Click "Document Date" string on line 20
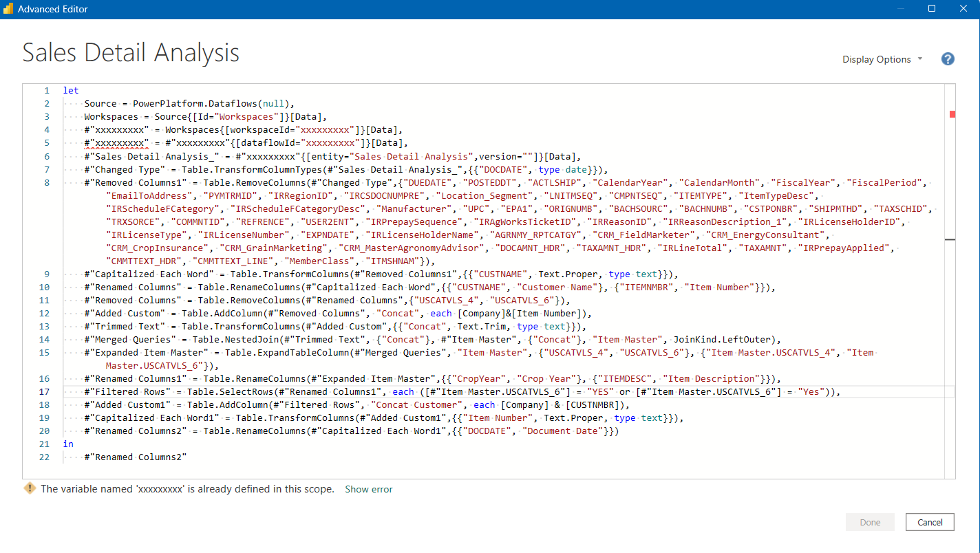This screenshot has width=980, height=553. coord(564,431)
